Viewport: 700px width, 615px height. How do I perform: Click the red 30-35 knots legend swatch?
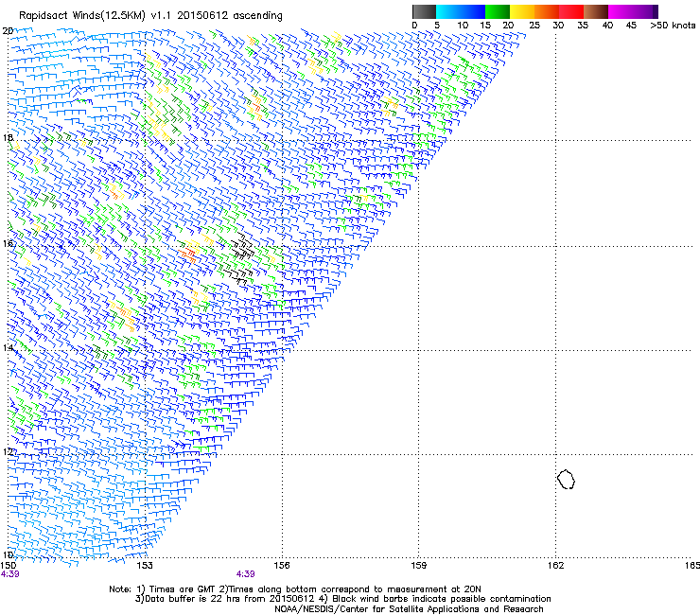[x=571, y=11]
